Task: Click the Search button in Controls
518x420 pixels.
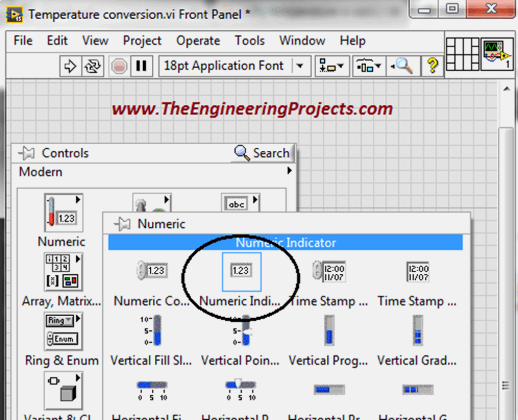Action: click(262, 153)
